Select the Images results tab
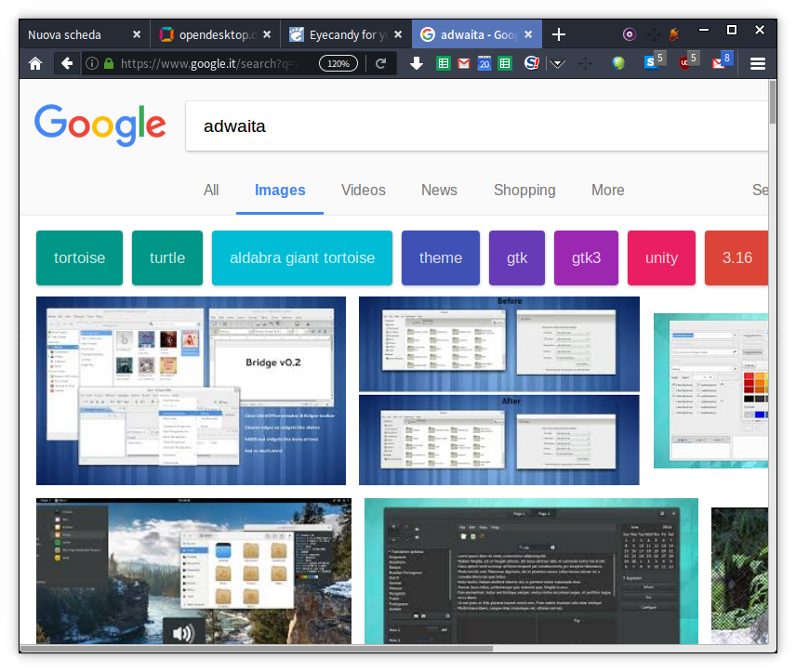Viewport: 796px width, 672px height. pos(280,190)
